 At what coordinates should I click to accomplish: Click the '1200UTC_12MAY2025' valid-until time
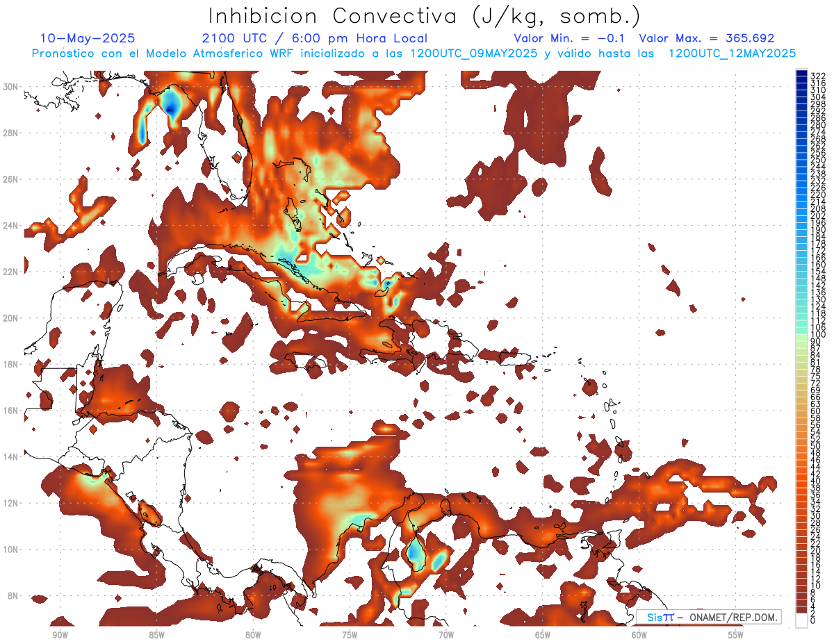coord(731,53)
